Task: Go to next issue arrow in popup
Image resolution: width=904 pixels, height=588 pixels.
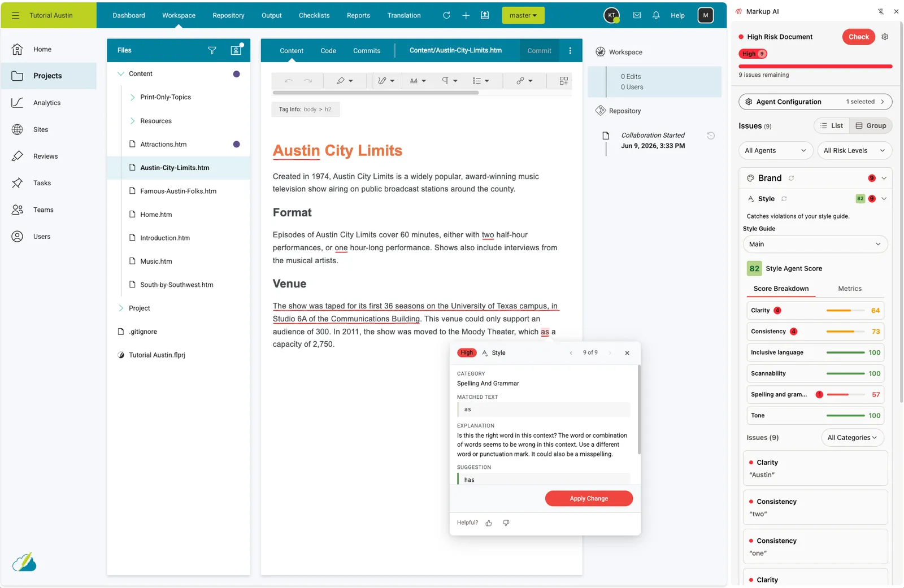Action: (610, 353)
